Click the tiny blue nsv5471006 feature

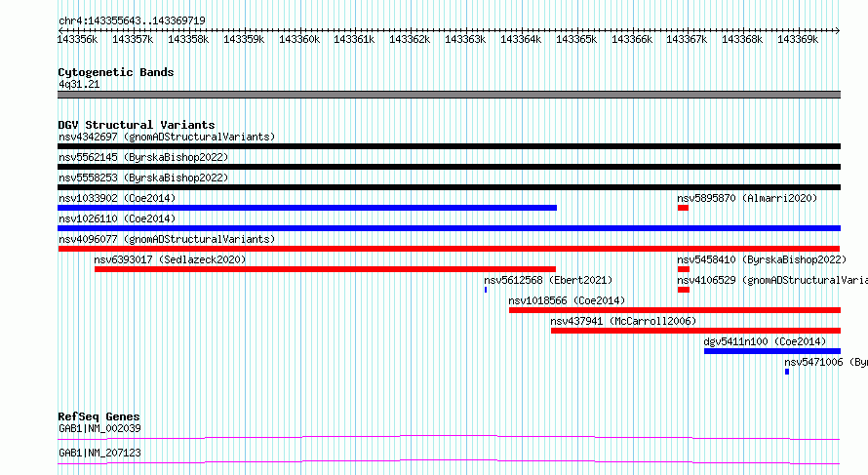pos(787,372)
